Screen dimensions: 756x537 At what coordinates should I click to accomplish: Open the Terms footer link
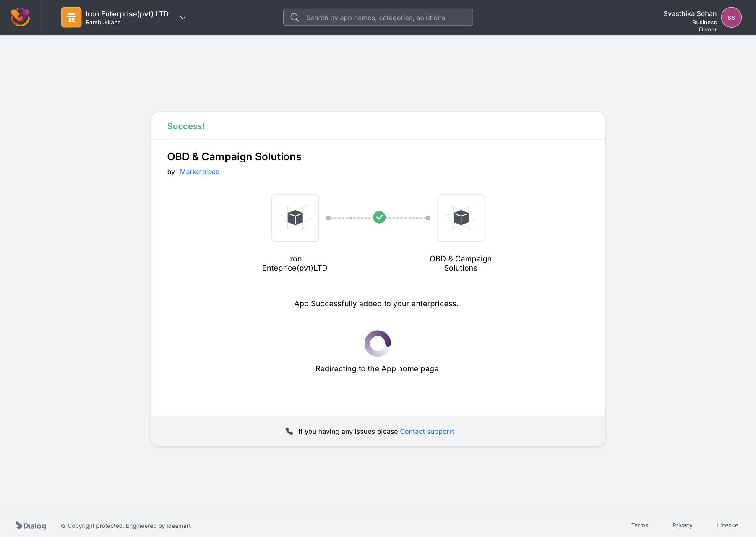639,525
